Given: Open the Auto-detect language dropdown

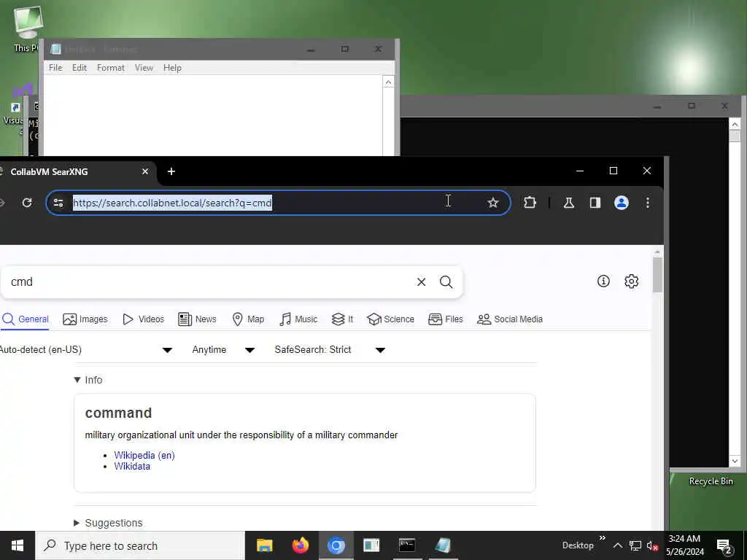Looking at the screenshot, I should pyautogui.click(x=86, y=350).
